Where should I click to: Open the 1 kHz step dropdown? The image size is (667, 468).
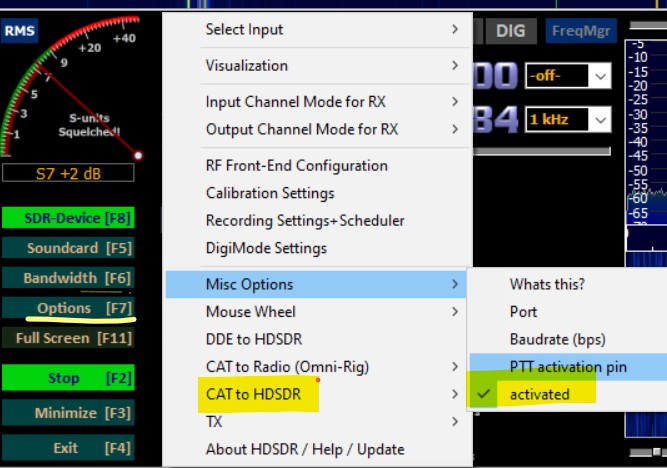[x=568, y=119]
